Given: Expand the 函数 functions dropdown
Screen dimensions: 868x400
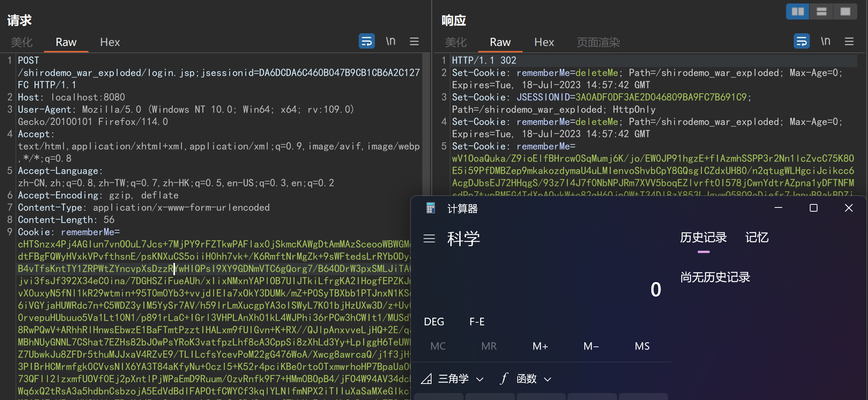Looking at the screenshot, I should pyautogui.click(x=526, y=379).
